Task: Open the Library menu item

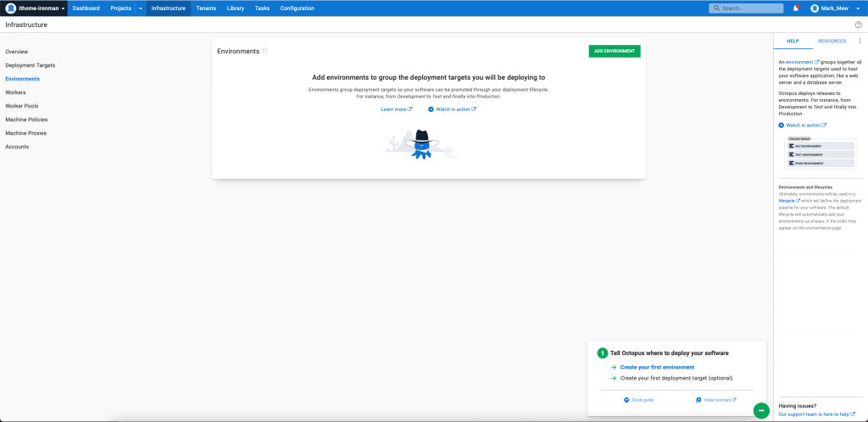Action: click(236, 8)
